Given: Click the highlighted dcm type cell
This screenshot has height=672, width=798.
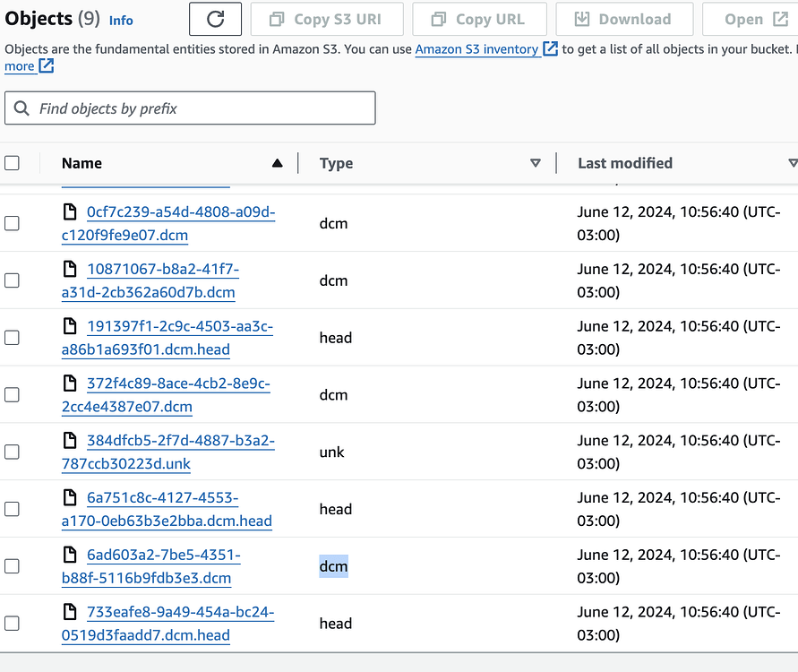Looking at the screenshot, I should click(333, 565).
